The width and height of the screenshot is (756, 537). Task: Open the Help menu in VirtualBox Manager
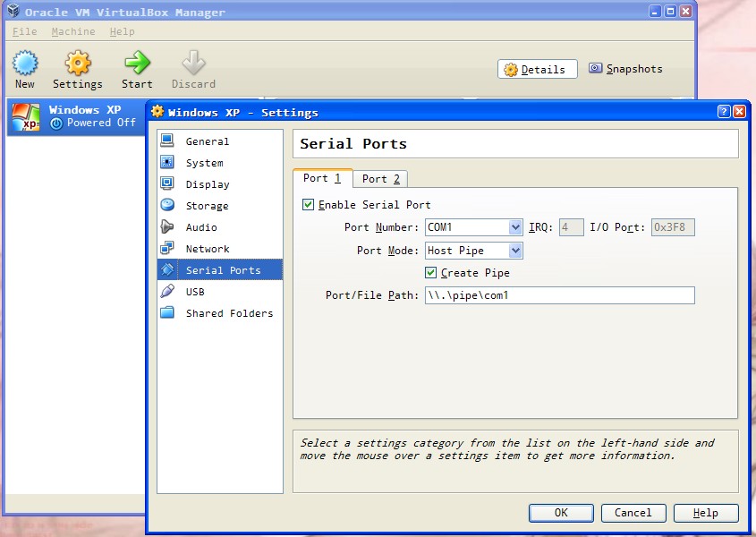122,31
